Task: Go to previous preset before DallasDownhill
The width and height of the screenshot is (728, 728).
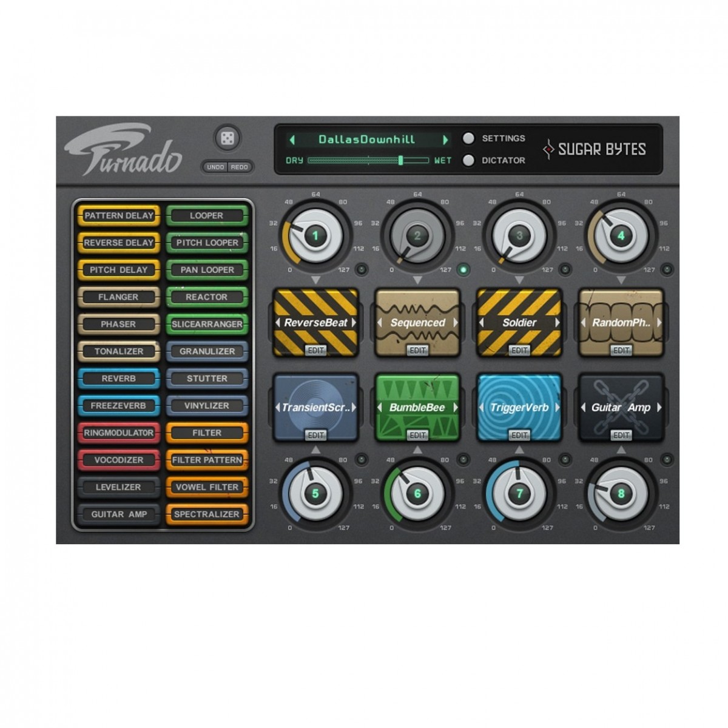Action: pyautogui.click(x=292, y=140)
